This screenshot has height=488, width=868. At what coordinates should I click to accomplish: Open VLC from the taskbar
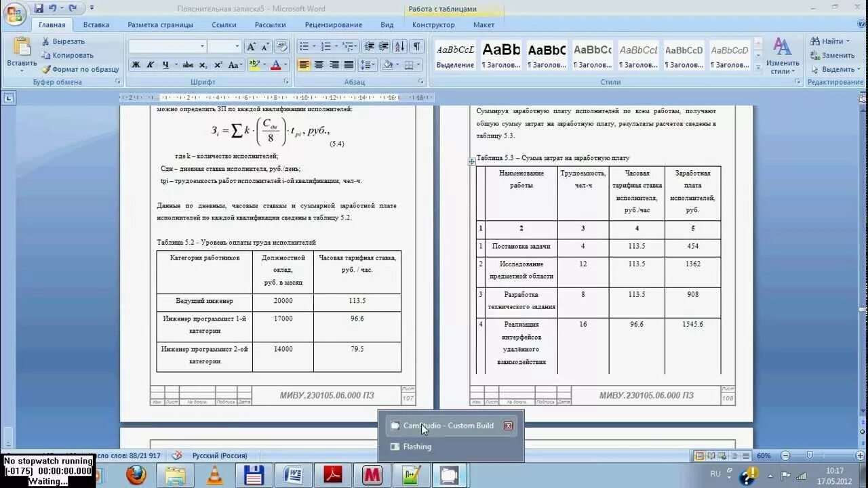[214, 475]
